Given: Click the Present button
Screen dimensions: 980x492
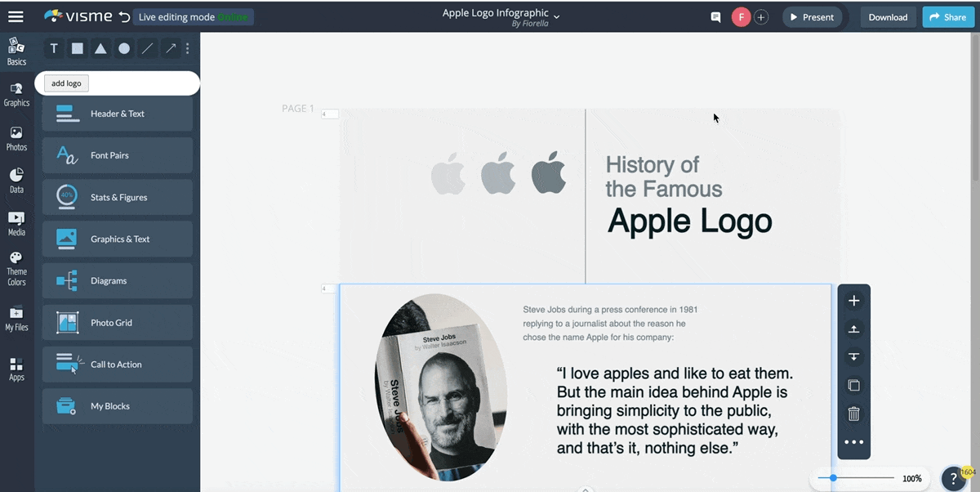Looking at the screenshot, I should (x=812, y=16).
